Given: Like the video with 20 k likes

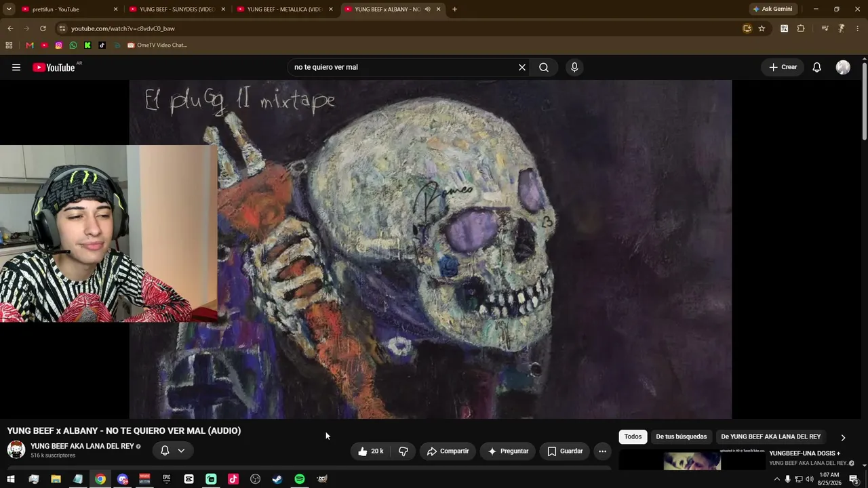Looking at the screenshot, I should coord(370,451).
